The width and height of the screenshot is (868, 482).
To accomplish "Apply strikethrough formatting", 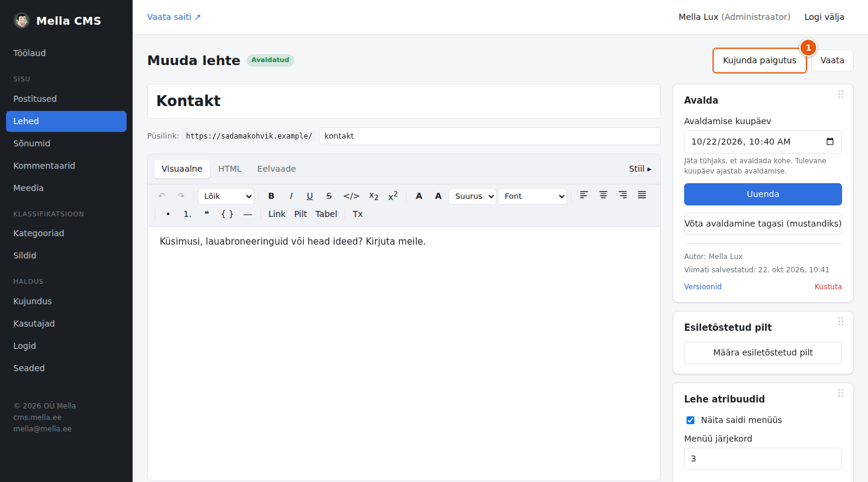I will tap(329, 196).
